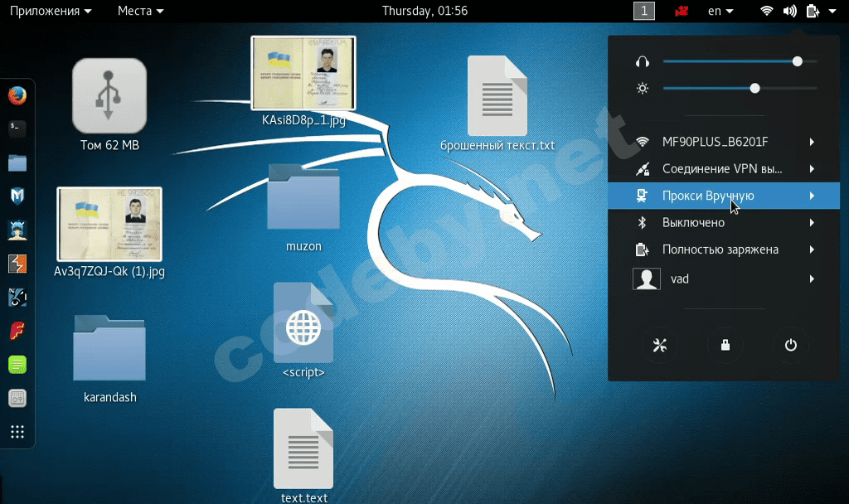Screen dimensions: 849x504
Task: Open the grey tweak tool dock icon
Action: pyautogui.click(x=17, y=398)
